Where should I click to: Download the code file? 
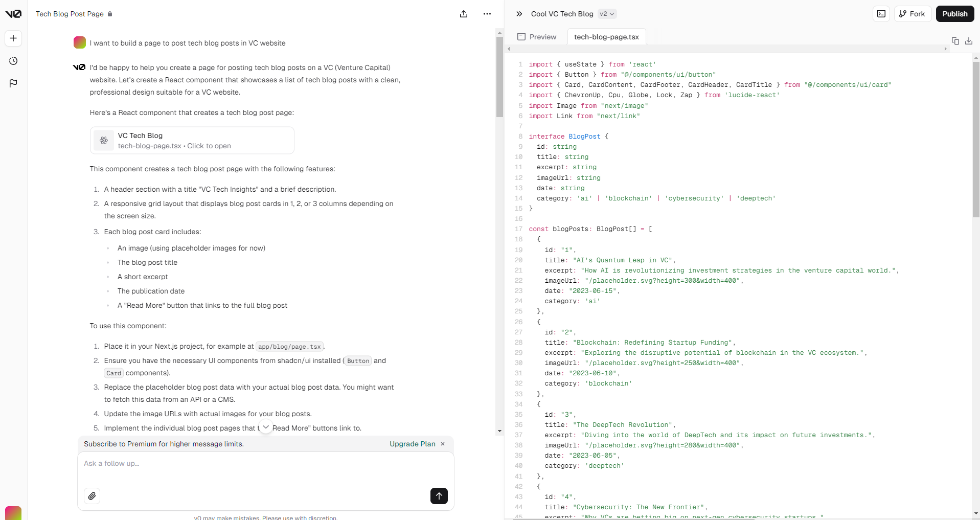coord(968,41)
